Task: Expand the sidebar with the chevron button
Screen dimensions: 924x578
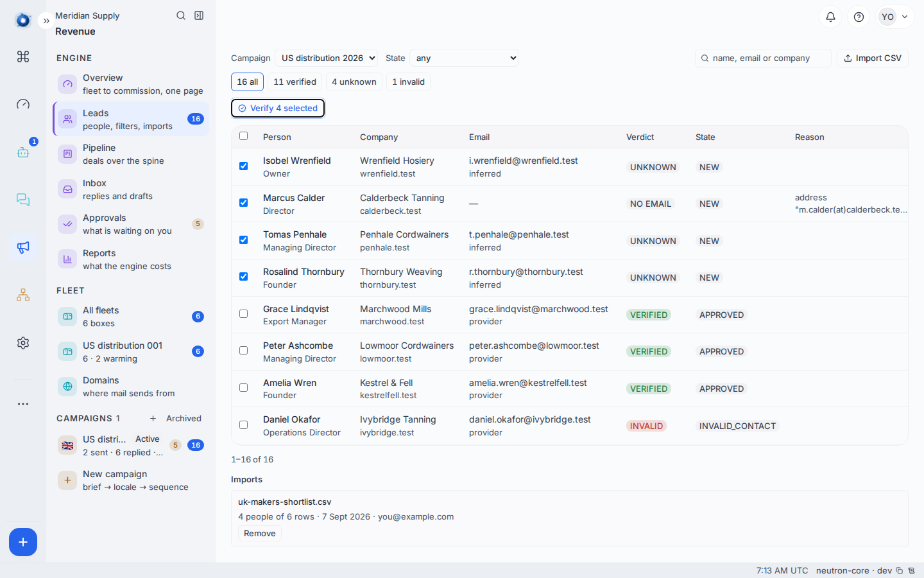Action: [x=46, y=21]
